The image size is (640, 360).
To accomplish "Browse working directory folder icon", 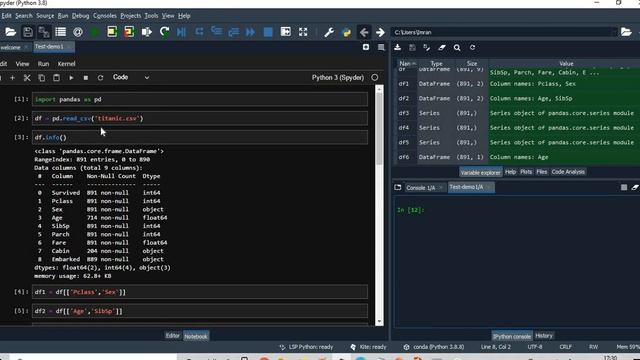I will 626,32.
